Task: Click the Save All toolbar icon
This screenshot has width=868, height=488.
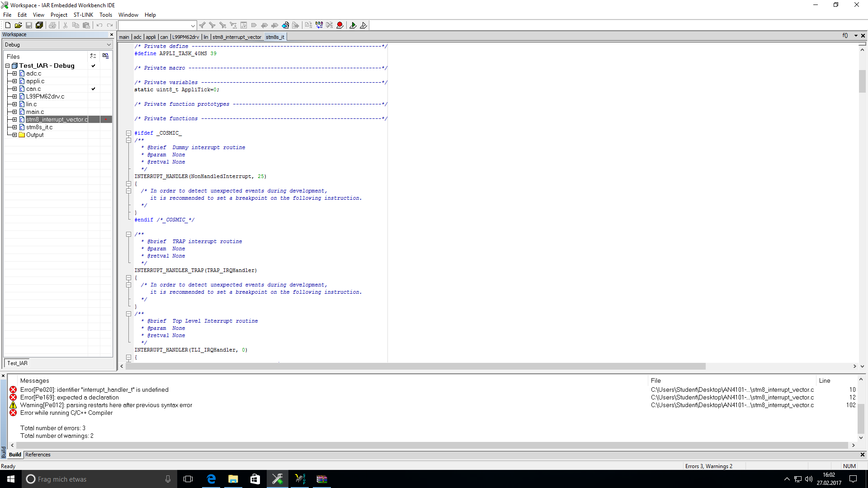Action: pyautogui.click(x=39, y=25)
